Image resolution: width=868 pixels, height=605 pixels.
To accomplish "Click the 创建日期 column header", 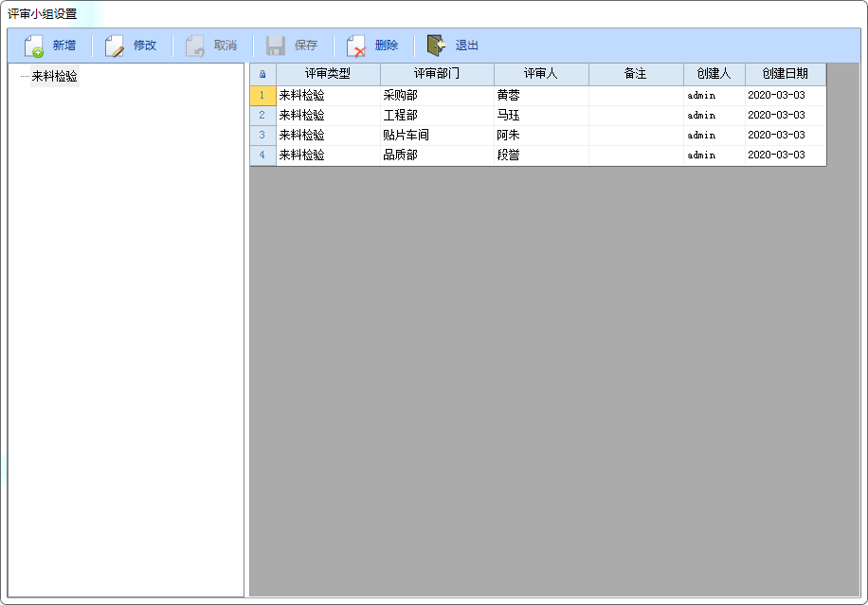I will tap(786, 74).
